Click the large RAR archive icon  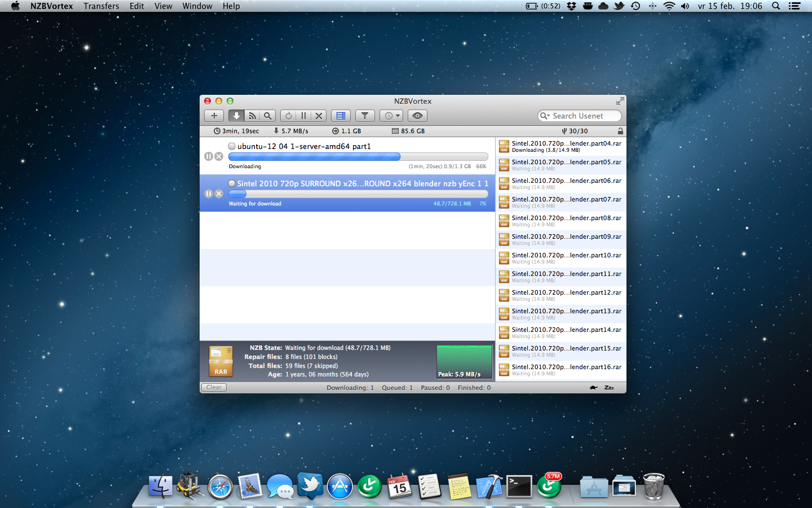click(x=221, y=361)
